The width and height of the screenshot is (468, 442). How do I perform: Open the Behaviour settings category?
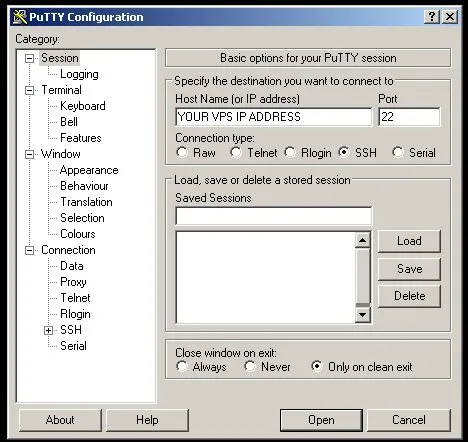(84, 186)
